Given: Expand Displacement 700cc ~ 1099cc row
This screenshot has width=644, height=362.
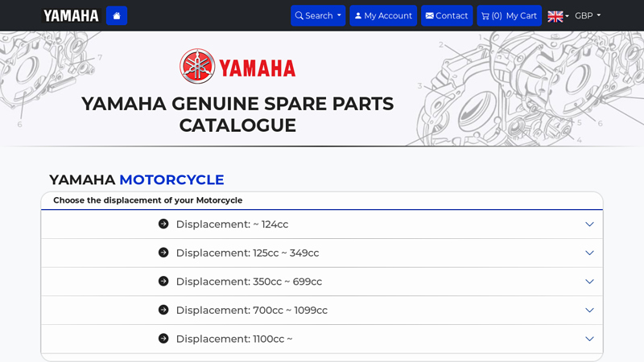Looking at the screenshot, I should (322, 311).
